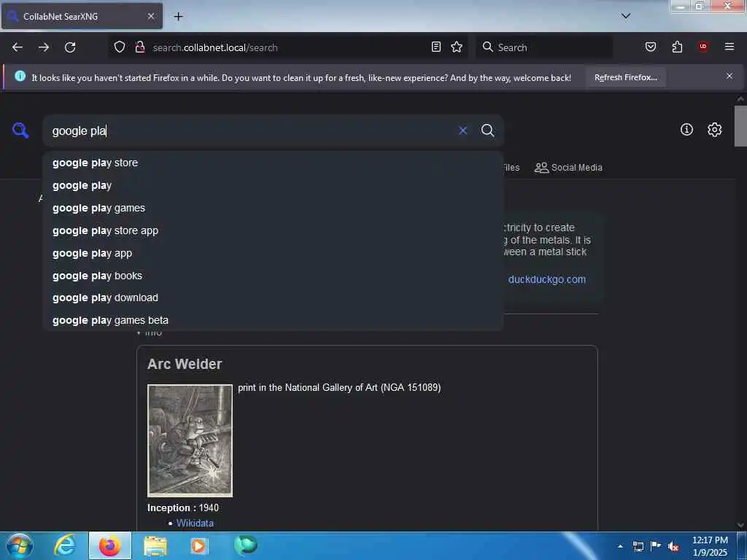Open the taskbar clock showing 12:17 PM

click(710, 546)
